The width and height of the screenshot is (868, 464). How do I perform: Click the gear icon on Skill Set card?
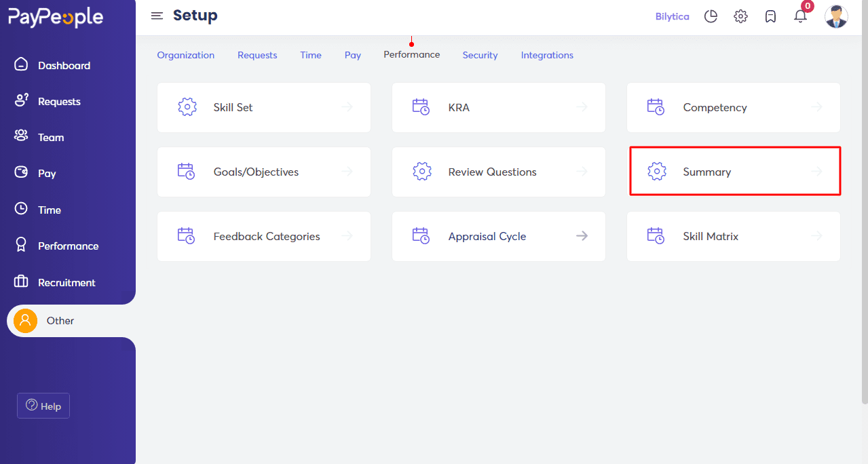[187, 107]
